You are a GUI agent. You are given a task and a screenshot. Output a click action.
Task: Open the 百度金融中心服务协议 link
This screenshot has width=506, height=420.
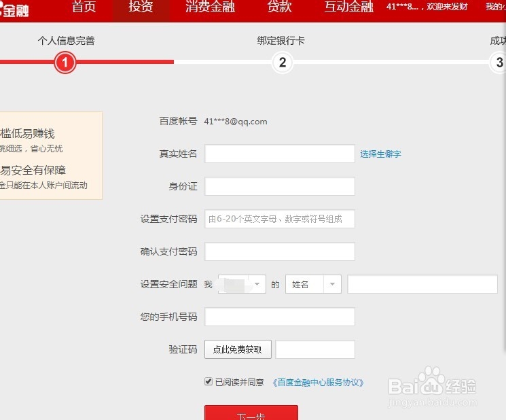[318, 383]
